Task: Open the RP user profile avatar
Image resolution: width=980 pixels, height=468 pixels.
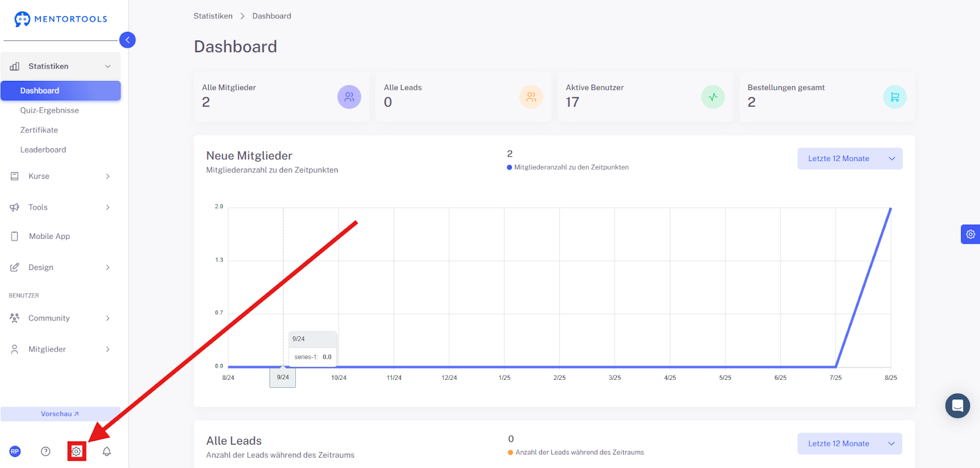Action: (15, 451)
